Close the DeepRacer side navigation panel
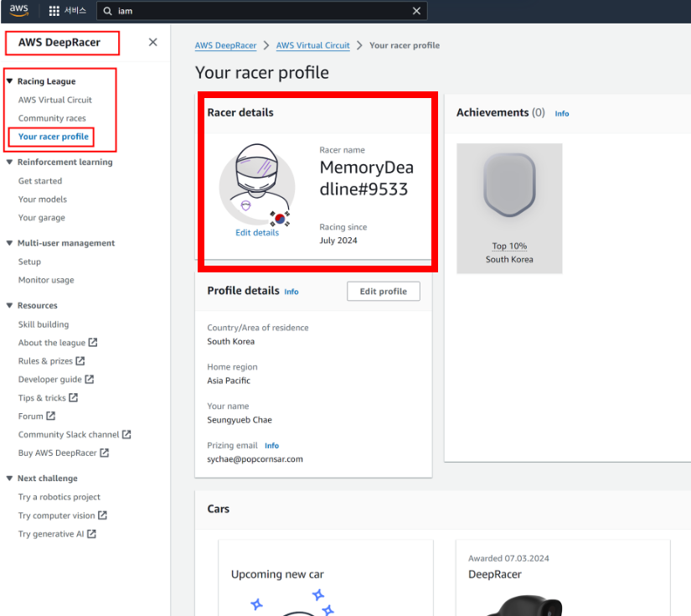Image resolution: width=691 pixels, height=616 pixels. coord(153,43)
